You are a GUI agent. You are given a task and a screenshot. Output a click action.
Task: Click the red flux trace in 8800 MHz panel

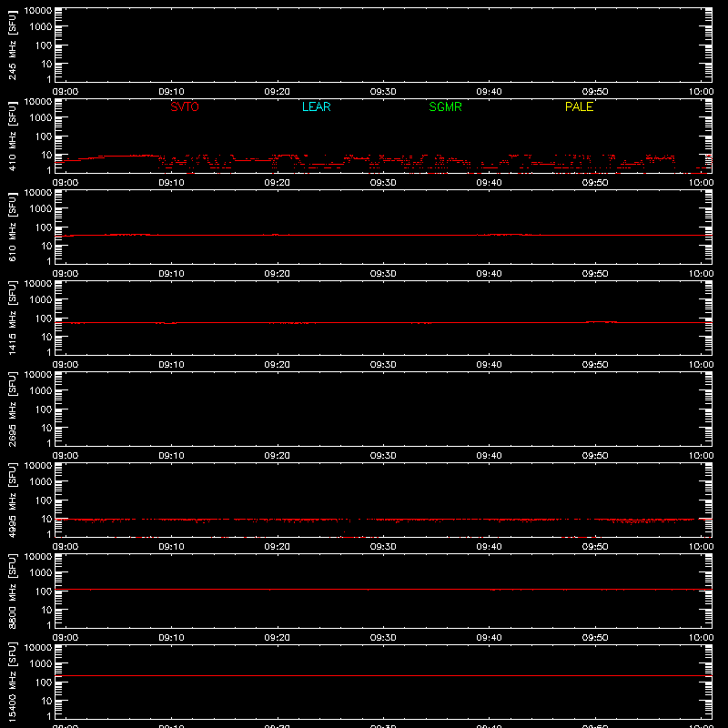(x=383, y=589)
